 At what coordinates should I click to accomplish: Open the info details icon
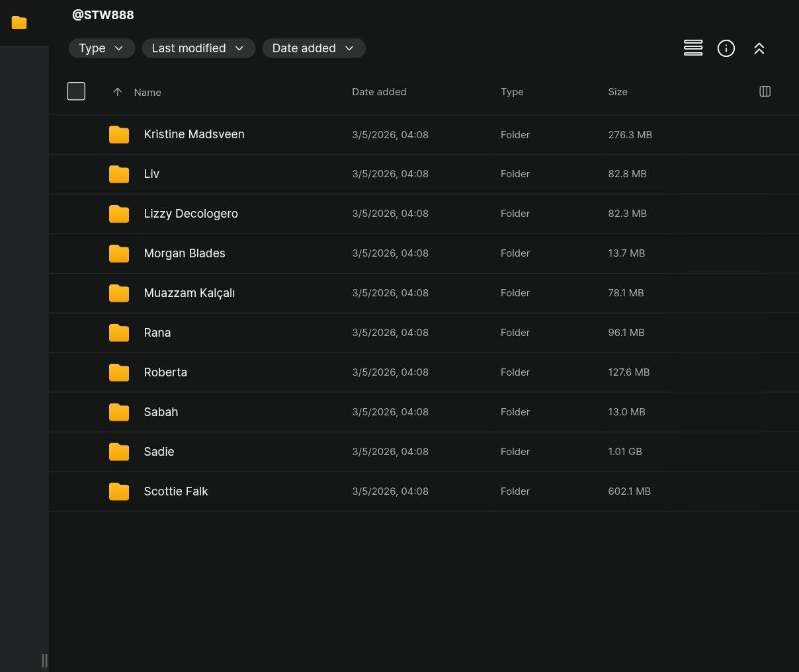(726, 48)
